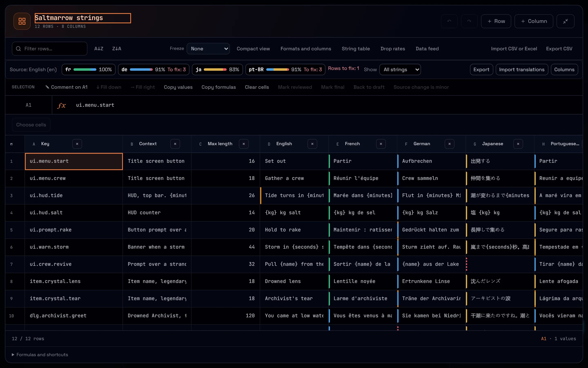Click the + Column button

click(534, 21)
